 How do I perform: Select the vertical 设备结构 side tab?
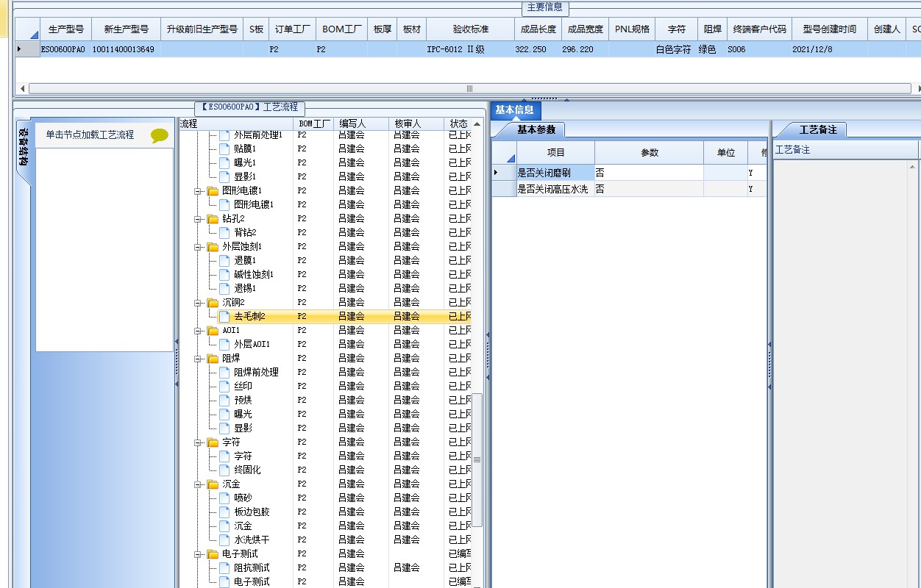[24, 147]
